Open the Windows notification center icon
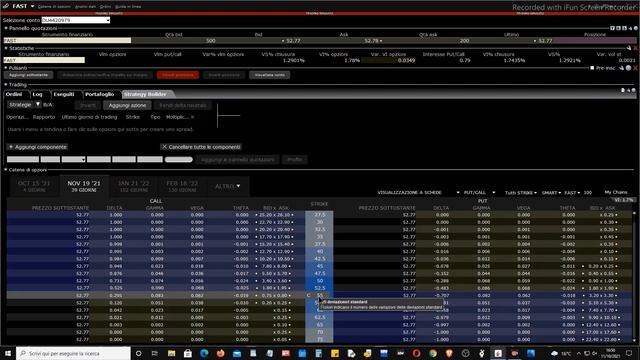 (629, 353)
